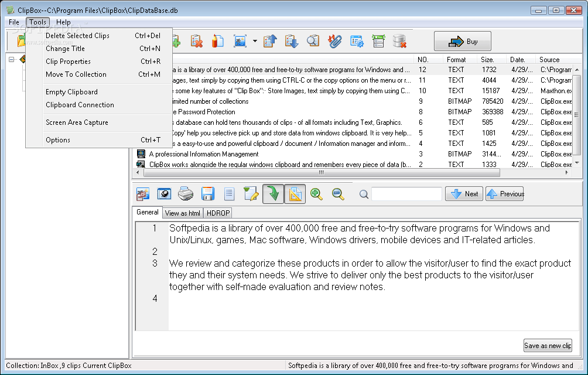This screenshot has width=588, height=375.
Task: Click the Previous search button
Action: point(504,194)
